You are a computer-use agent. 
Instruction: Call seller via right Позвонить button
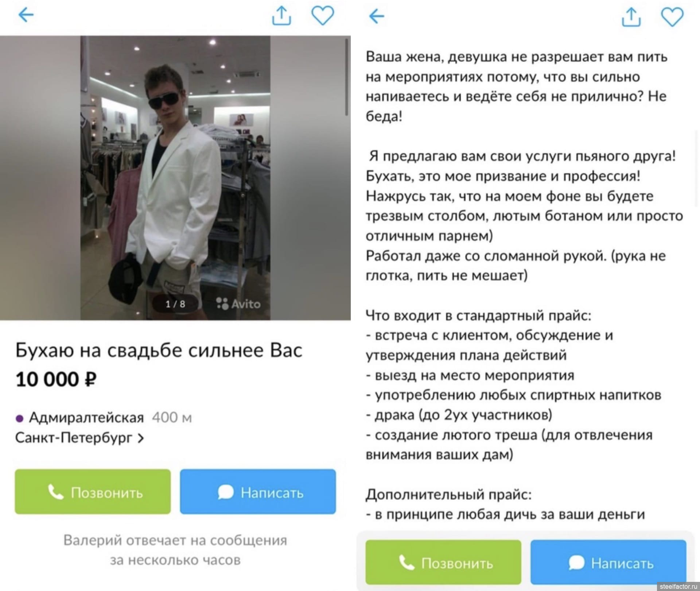[x=443, y=562]
